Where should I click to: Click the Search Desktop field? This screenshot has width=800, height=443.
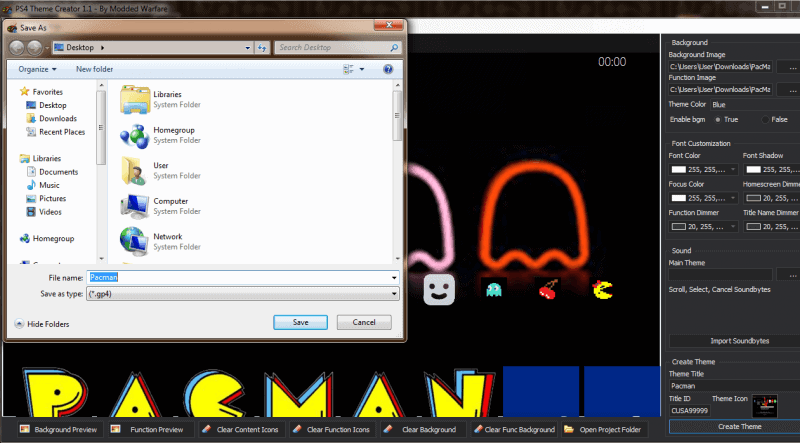pos(338,47)
